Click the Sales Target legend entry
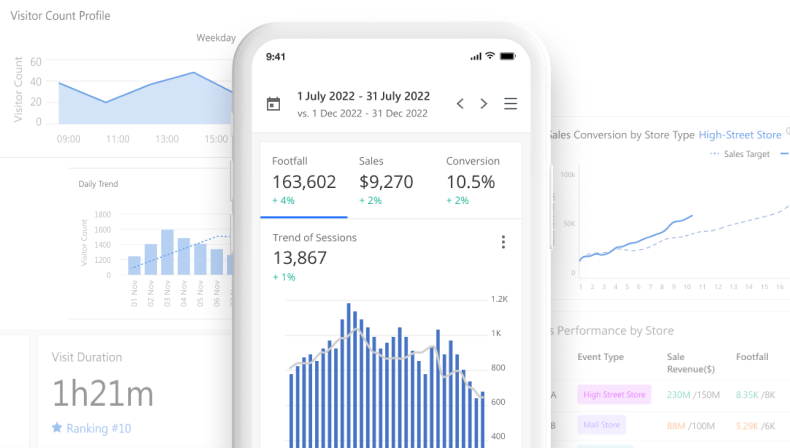The width and height of the screenshot is (790, 448). 740,154
